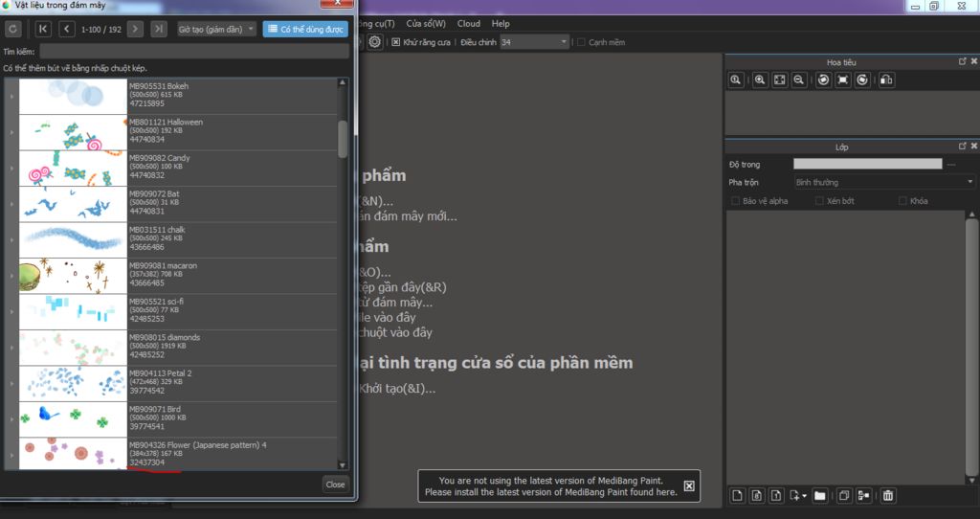Dismiss the MediBang update notification
This screenshot has width=980, height=519.
[x=689, y=485]
